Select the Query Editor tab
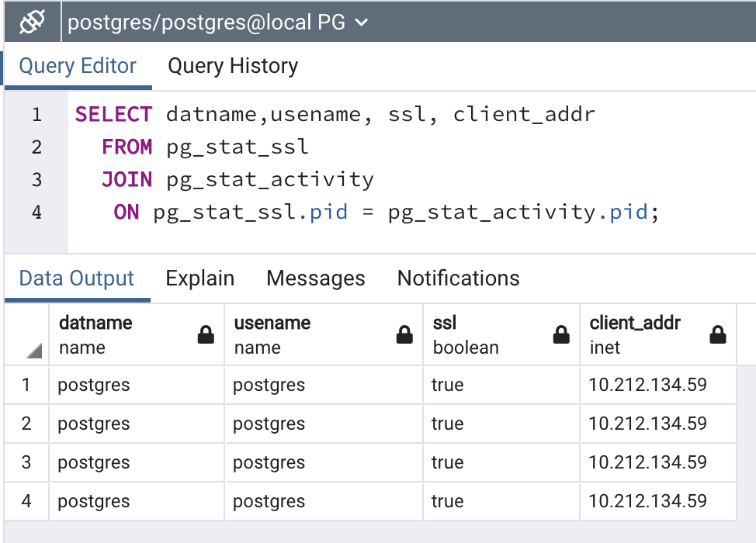The height and width of the screenshot is (543, 756). pos(78,66)
